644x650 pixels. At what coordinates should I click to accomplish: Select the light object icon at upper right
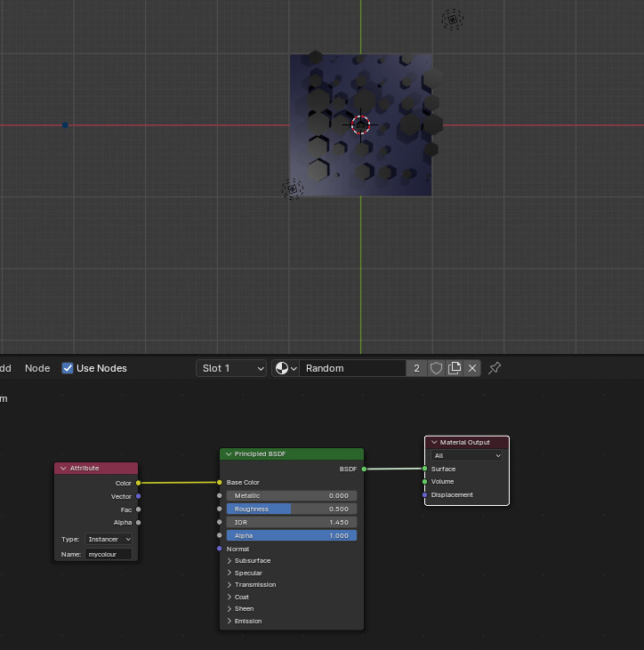click(x=453, y=20)
